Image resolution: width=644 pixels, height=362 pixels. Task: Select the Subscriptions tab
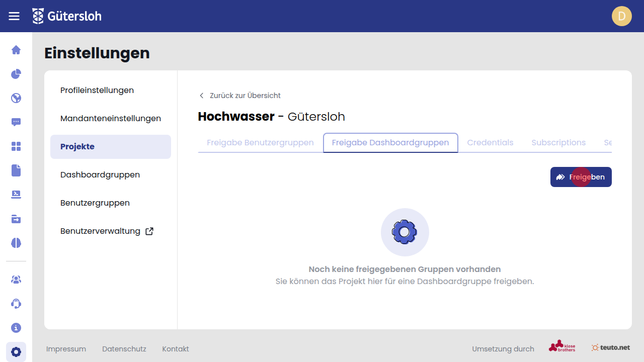pyautogui.click(x=558, y=143)
